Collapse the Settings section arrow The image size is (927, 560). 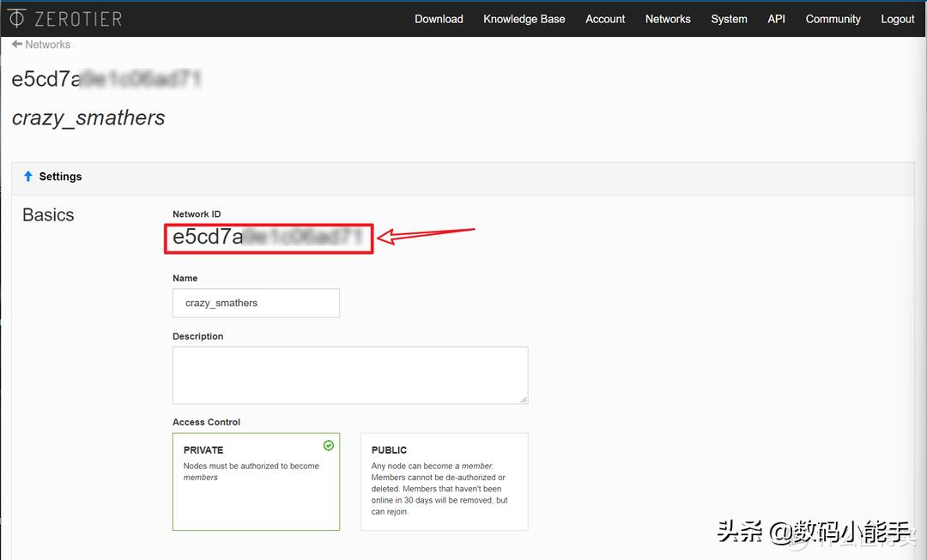click(x=27, y=177)
